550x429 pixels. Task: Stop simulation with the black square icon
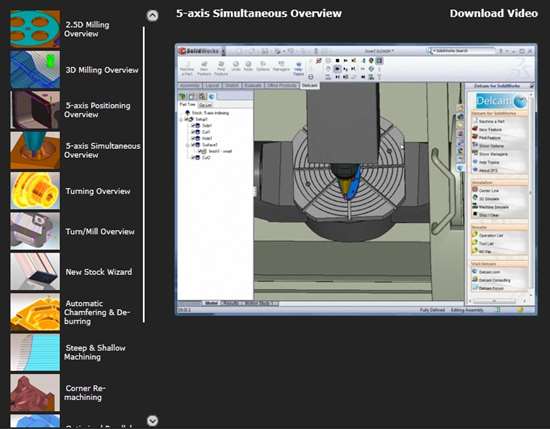point(337,61)
